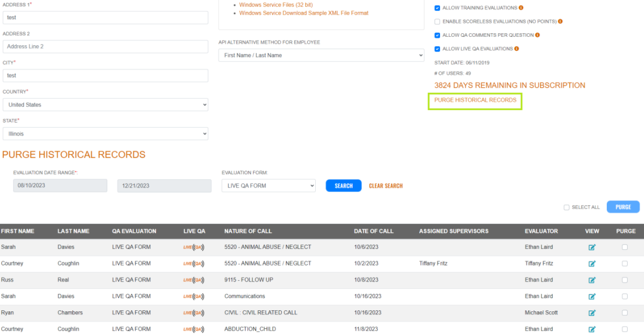Uncheck Allow QA Comments Per Question
Viewport: 644px width, 334px height.
[437, 35]
